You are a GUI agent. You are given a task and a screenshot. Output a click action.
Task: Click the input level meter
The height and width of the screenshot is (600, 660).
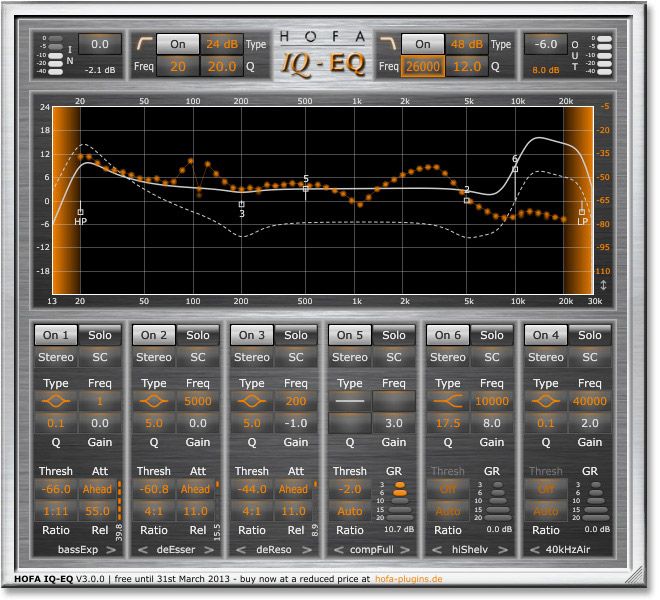click(x=55, y=55)
